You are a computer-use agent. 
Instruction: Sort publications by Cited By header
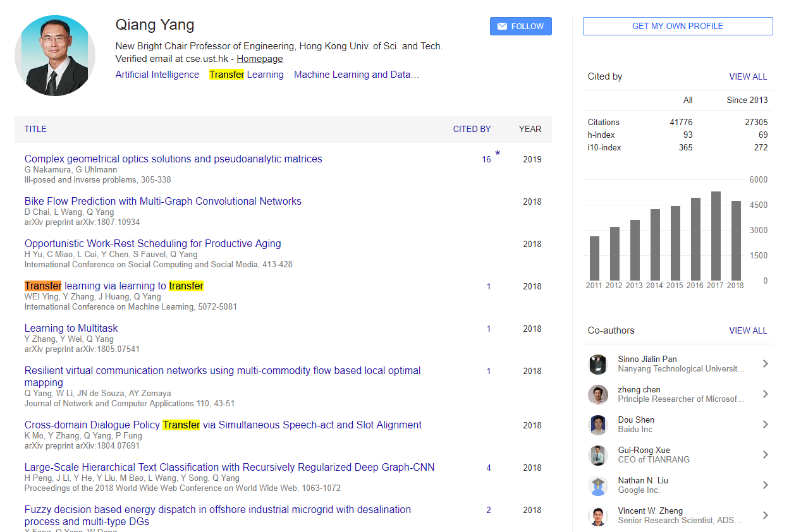472,129
